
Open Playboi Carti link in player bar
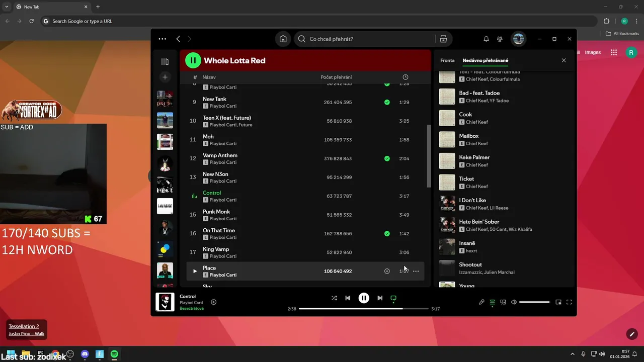tap(191, 303)
